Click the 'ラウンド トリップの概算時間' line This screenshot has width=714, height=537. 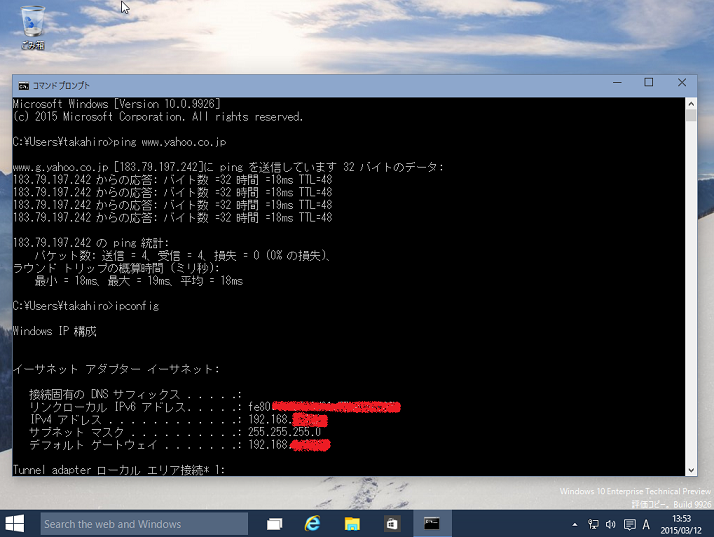click(117, 268)
